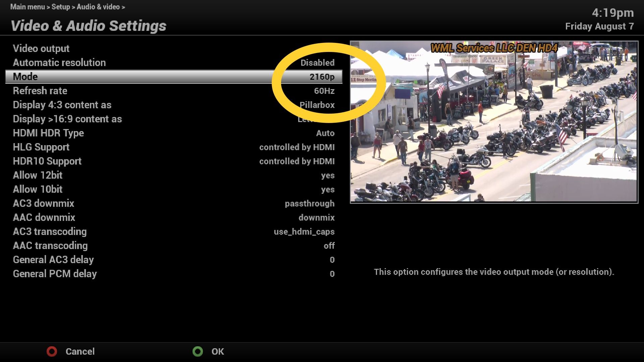Screen dimensions: 644x362
Task: Click the live video preview thumbnail
Action: point(494,122)
